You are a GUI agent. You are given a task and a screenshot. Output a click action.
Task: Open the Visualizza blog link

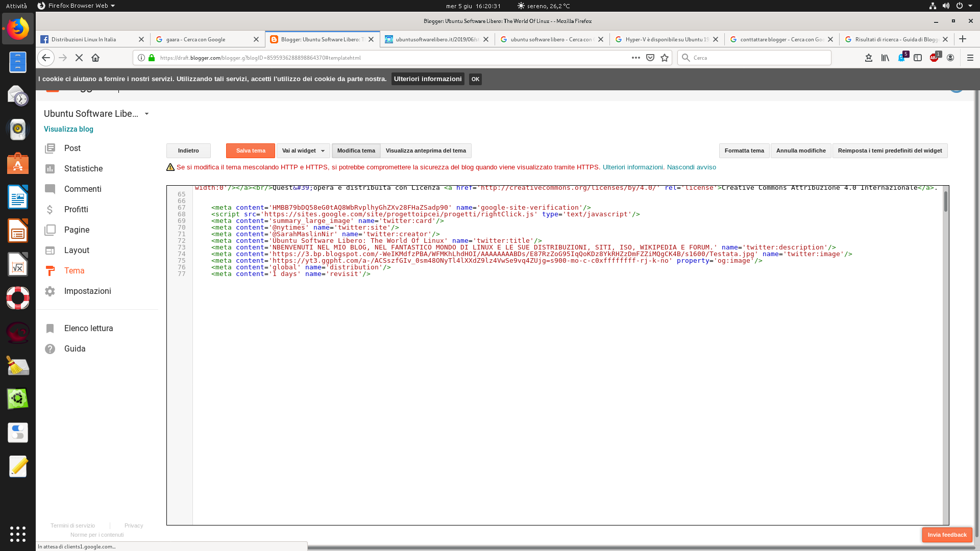[x=68, y=129]
